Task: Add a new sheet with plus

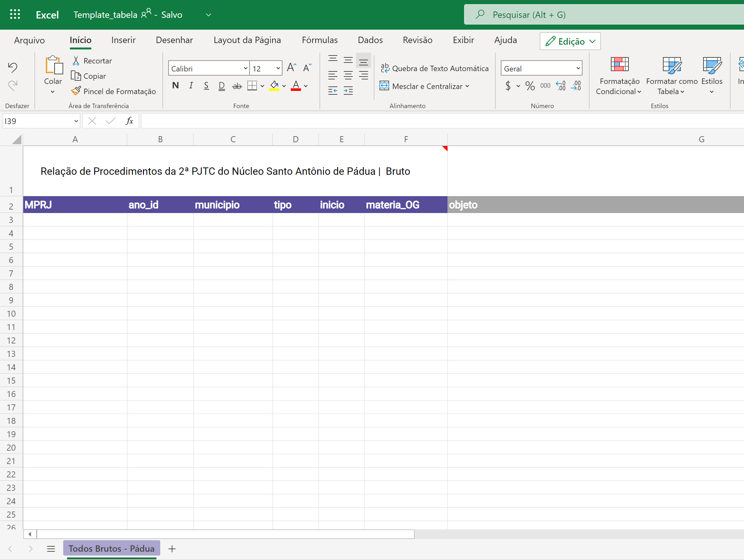Action: 172,549
